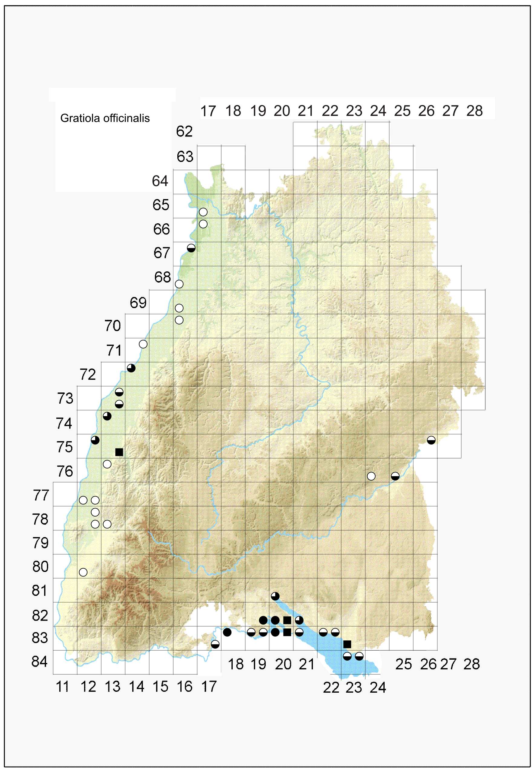Select the lone empty circle between rows 70 and 71
The height and width of the screenshot is (768, 532).
pos(143,344)
